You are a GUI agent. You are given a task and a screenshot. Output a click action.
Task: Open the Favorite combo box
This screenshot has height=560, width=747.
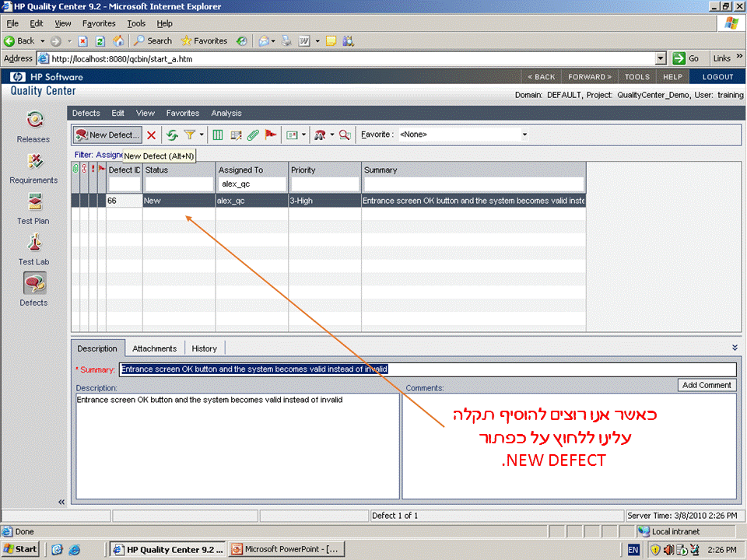464,135
